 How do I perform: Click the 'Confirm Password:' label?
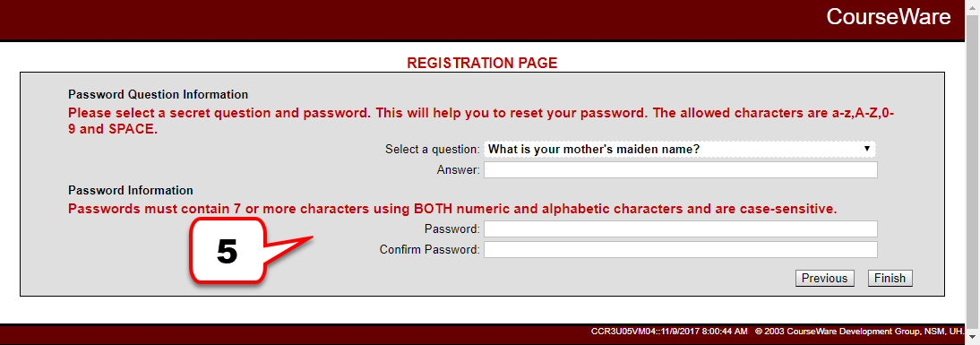point(429,250)
